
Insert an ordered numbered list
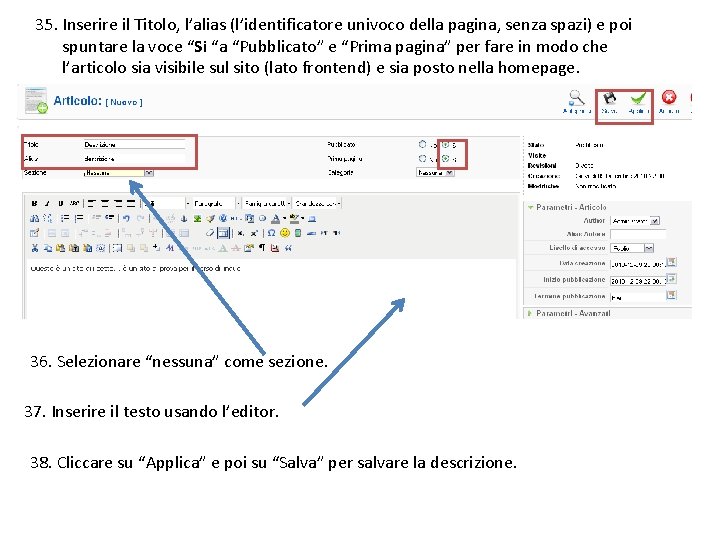[x=79, y=219]
